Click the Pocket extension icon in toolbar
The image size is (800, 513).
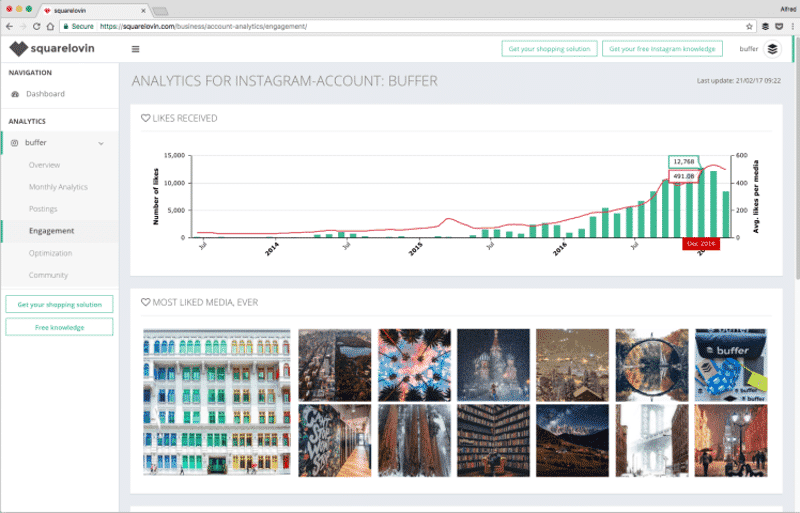pyautogui.click(x=779, y=27)
